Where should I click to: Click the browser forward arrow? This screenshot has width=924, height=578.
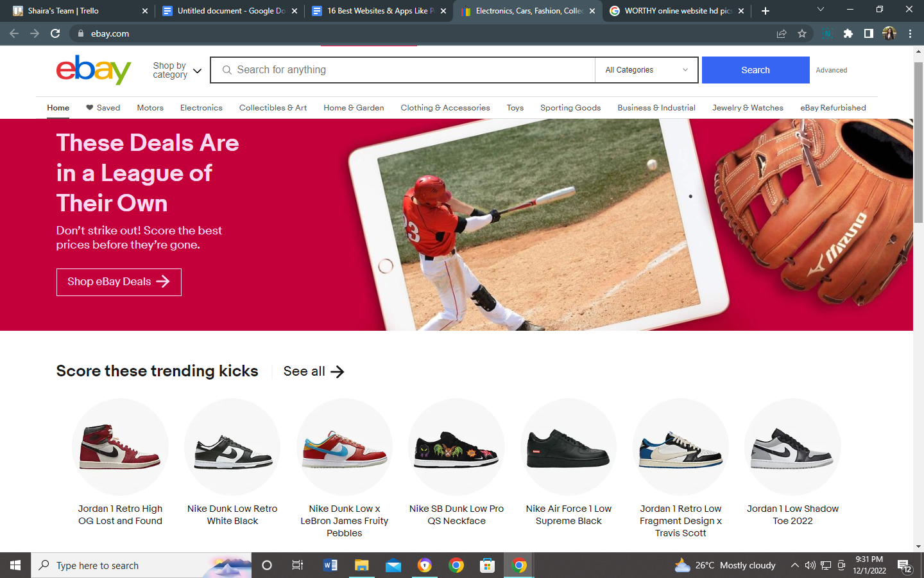coord(35,33)
